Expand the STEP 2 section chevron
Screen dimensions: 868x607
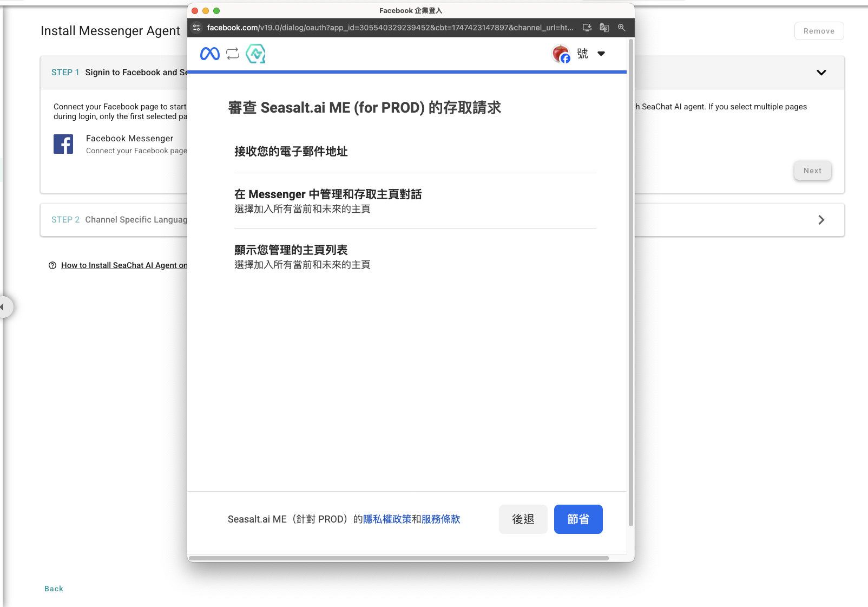point(821,220)
